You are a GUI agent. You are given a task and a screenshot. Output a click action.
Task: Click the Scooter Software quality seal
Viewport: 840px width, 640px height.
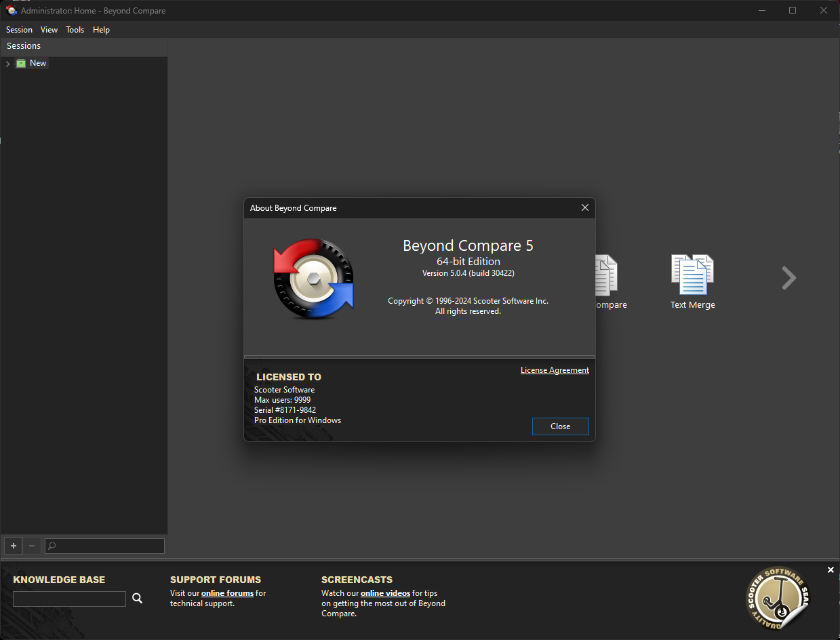pos(778,599)
